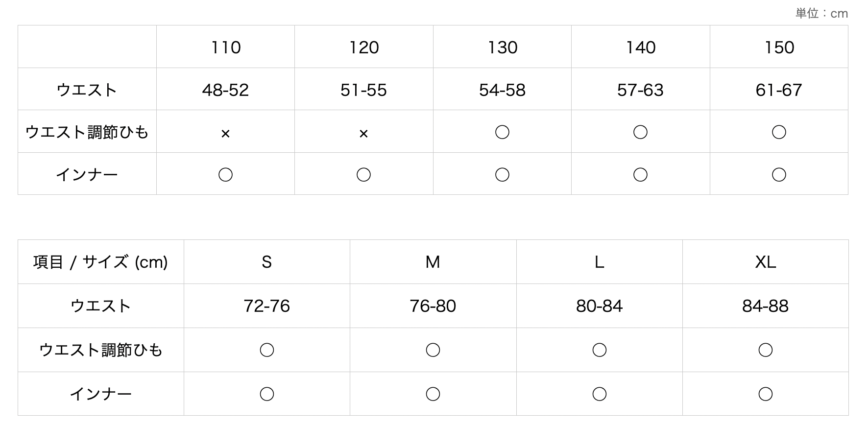Click the XL size column header
The image size is (868, 425).
pyautogui.click(x=765, y=262)
